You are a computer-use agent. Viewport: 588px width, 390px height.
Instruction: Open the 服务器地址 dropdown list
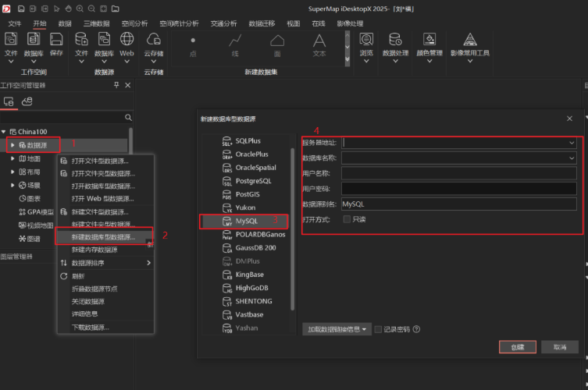pyautogui.click(x=572, y=143)
